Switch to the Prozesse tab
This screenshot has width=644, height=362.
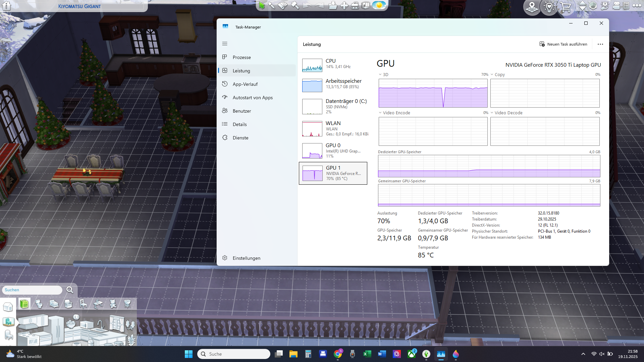241,57
